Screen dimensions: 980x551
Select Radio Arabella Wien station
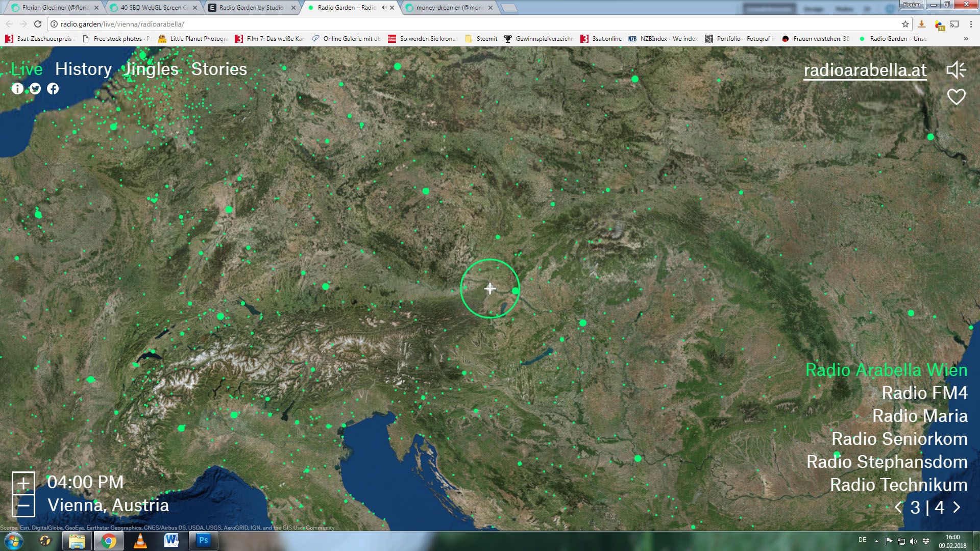pos(887,370)
